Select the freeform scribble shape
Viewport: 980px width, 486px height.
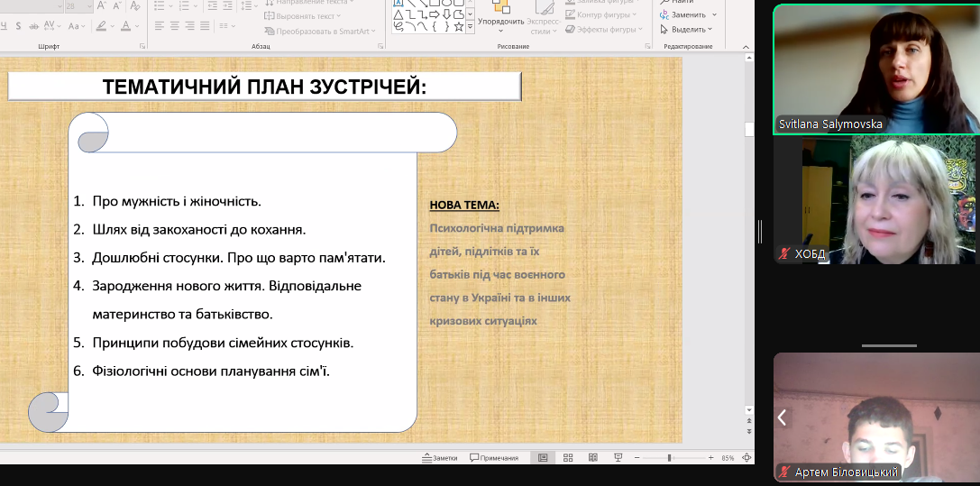coord(398,26)
